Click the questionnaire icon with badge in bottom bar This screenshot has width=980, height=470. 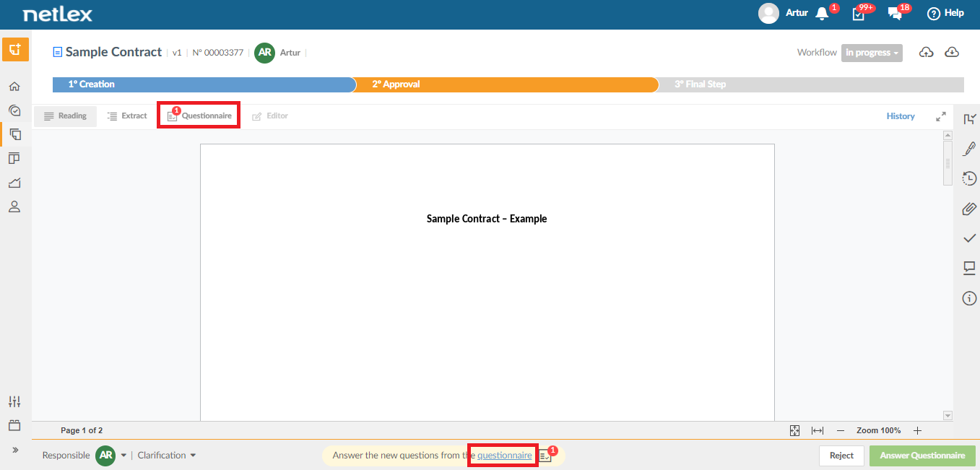pyautogui.click(x=545, y=456)
